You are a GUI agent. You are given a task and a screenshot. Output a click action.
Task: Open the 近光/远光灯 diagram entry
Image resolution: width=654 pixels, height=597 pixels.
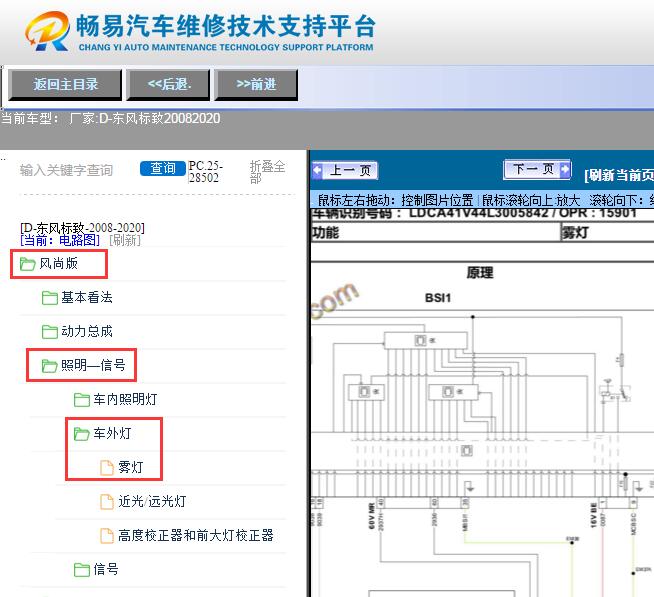pos(152,501)
